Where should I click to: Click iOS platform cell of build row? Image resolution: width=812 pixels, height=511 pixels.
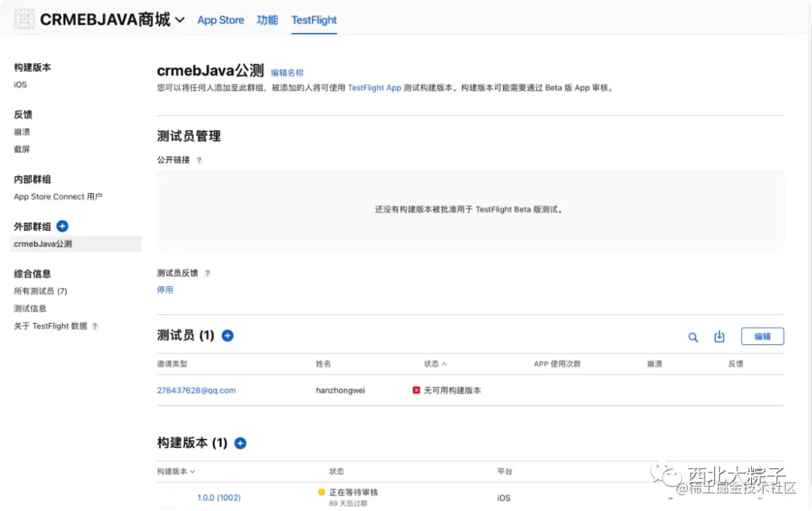click(504, 498)
